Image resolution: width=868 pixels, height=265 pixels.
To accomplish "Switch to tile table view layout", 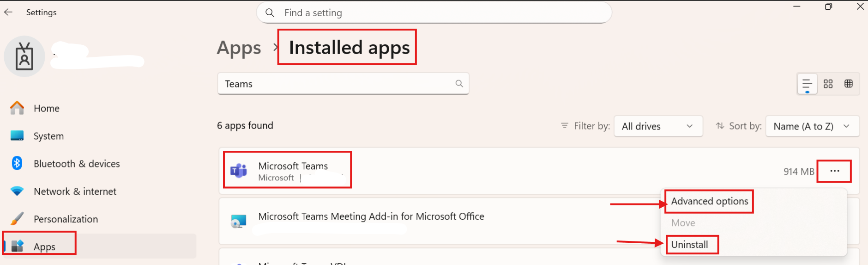I will pyautogui.click(x=849, y=84).
